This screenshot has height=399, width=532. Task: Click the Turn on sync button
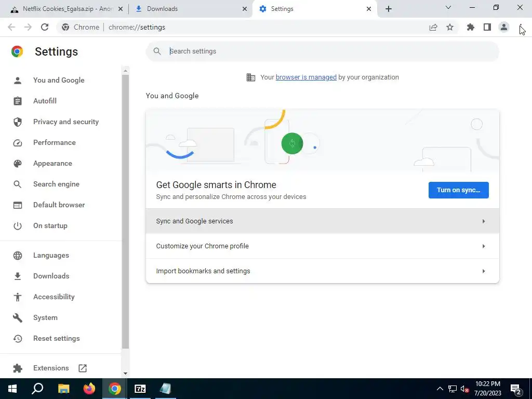(458, 190)
